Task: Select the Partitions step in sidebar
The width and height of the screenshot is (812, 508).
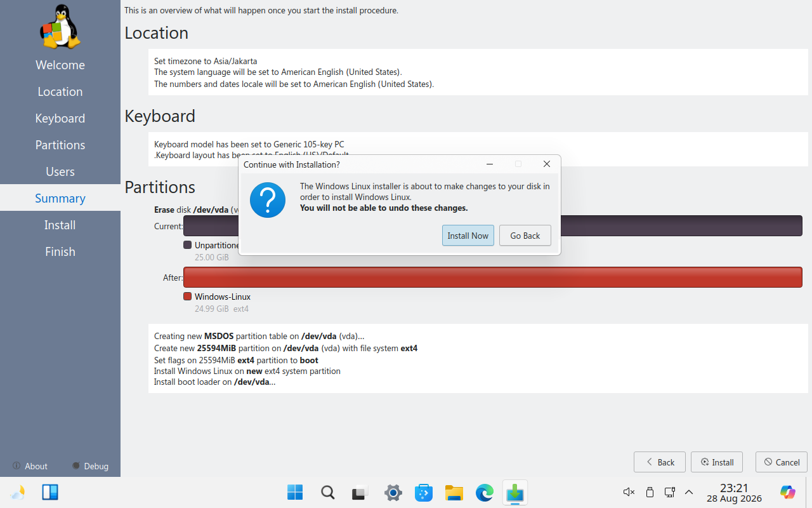Action: (x=60, y=145)
